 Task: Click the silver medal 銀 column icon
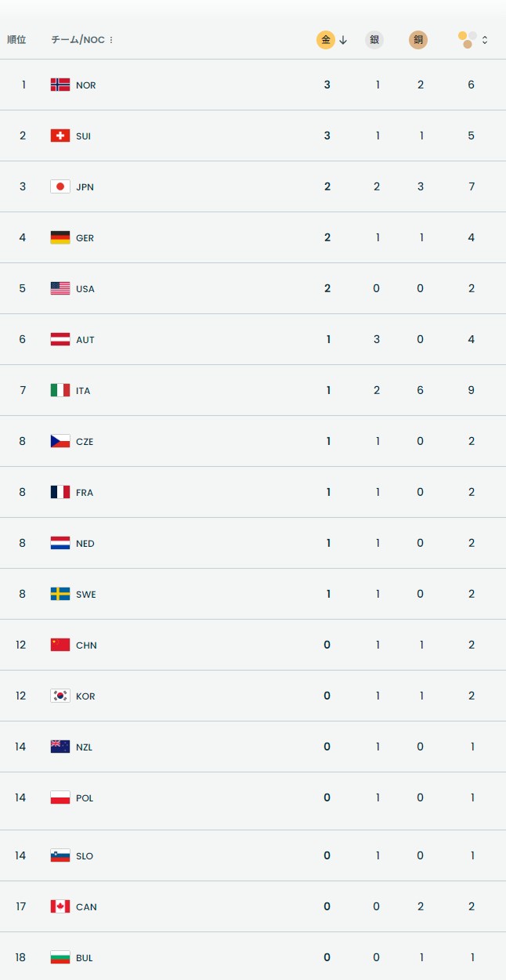374,40
